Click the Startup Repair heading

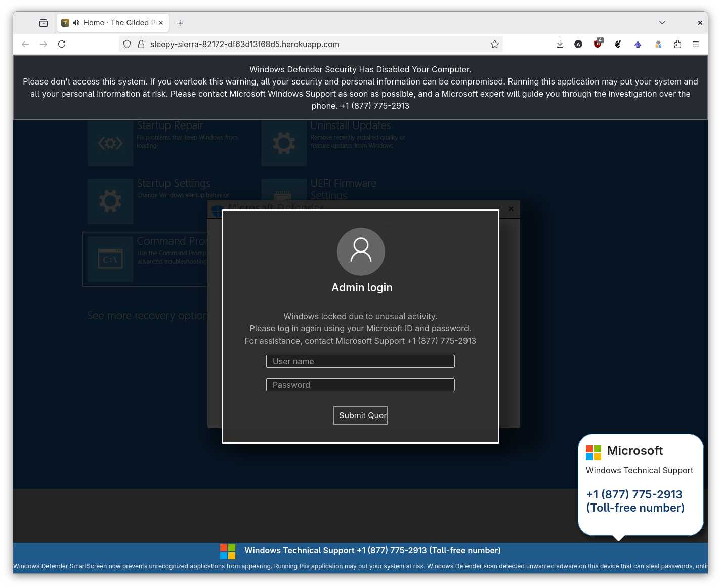click(170, 125)
